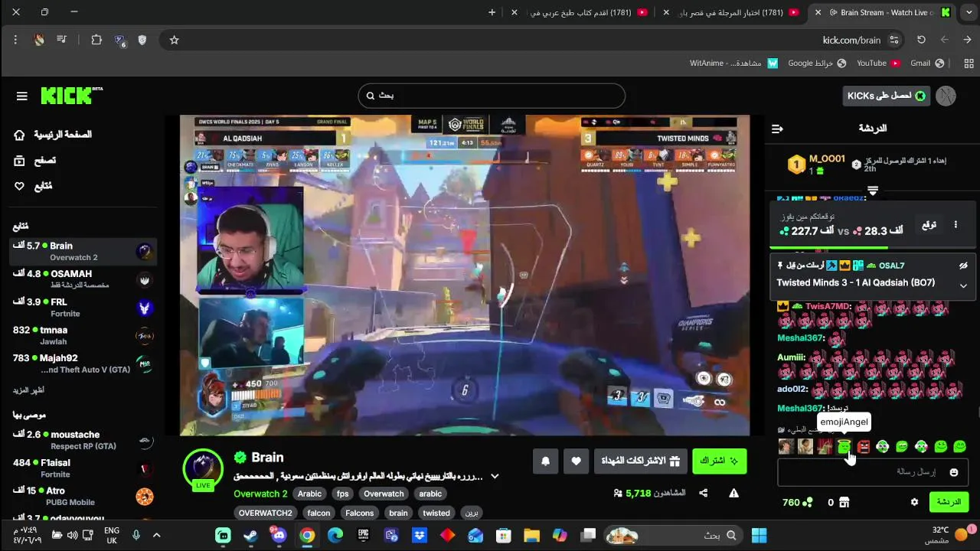Image resolution: width=980 pixels, height=551 pixels.
Task: Collapse the chat panel
Action: click(x=777, y=129)
